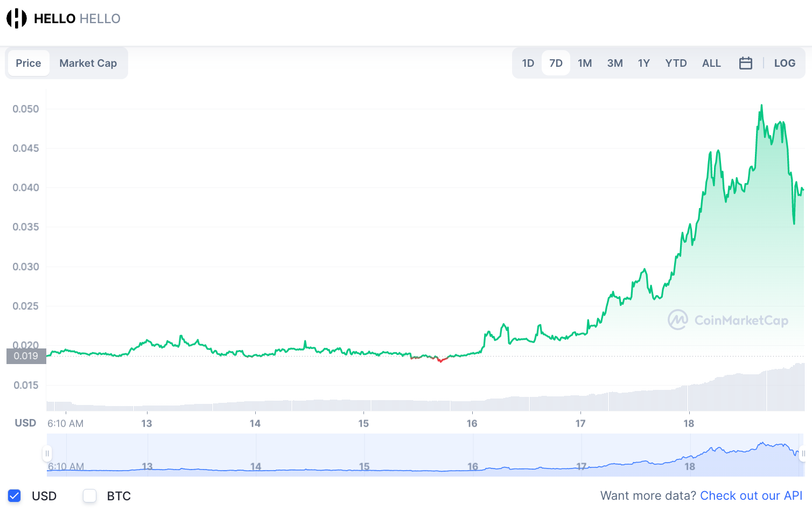Screen dimensions: 812x510
Task: Click the 6:10 AM x-axis label
Action: pyautogui.click(x=65, y=423)
